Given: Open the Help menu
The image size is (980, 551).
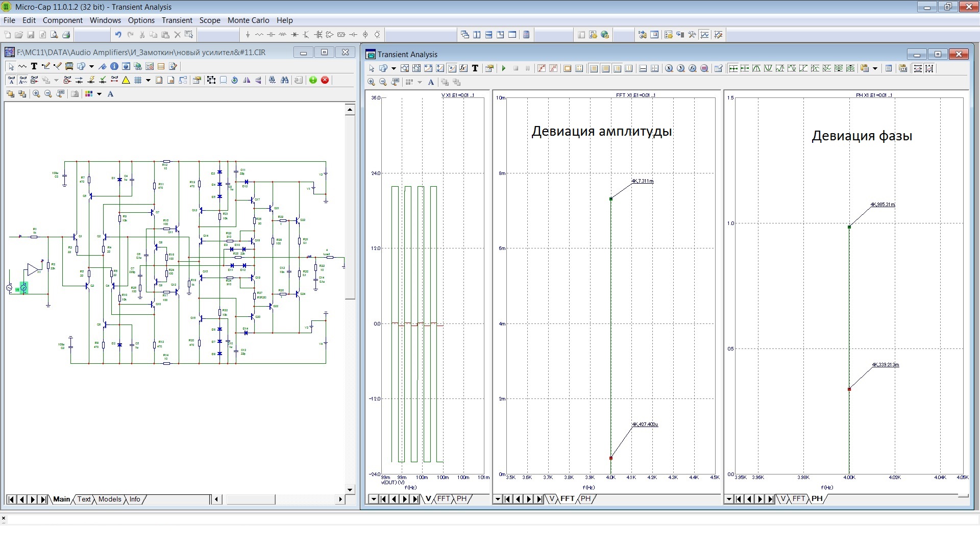Looking at the screenshot, I should coord(284,20).
